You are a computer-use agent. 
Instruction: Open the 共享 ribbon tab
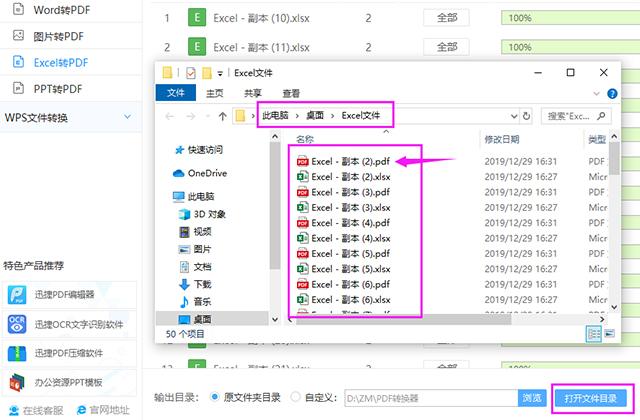pyautogui.click(x=253, y=93)
